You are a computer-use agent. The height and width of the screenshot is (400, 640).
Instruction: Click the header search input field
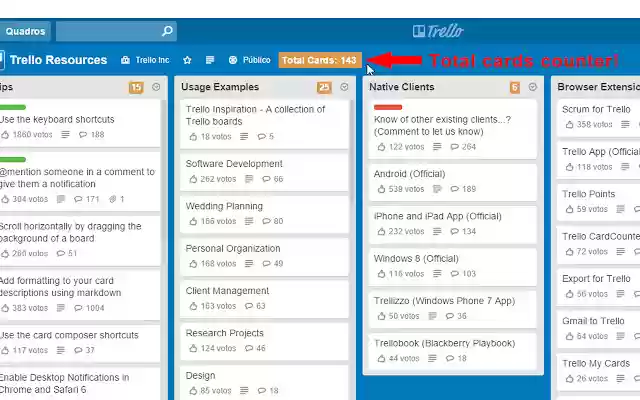(x=116, y=31)
